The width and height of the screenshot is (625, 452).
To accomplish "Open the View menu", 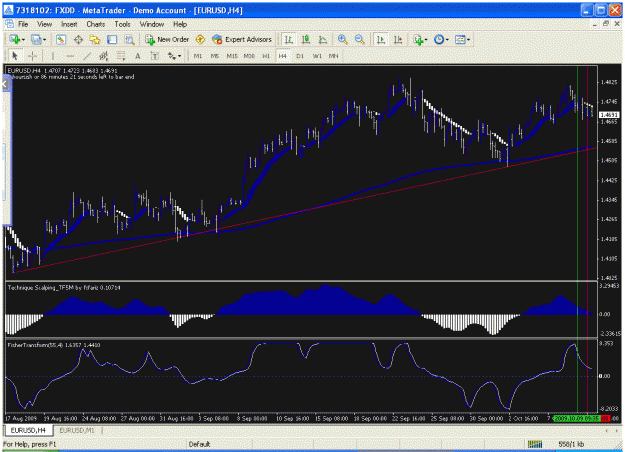I will [x=45, y=24].
